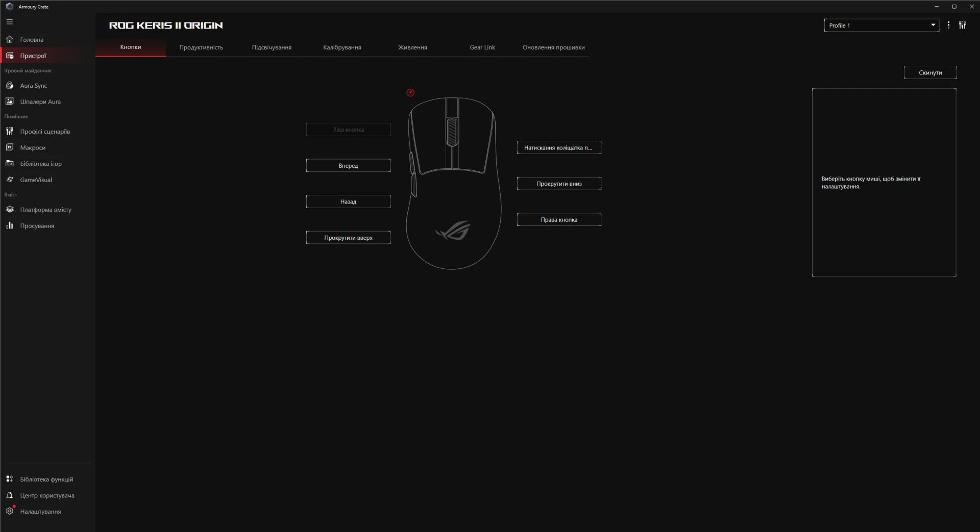Click the mouse illustration
Screen dimensions: 980x532
pos(453,183)
